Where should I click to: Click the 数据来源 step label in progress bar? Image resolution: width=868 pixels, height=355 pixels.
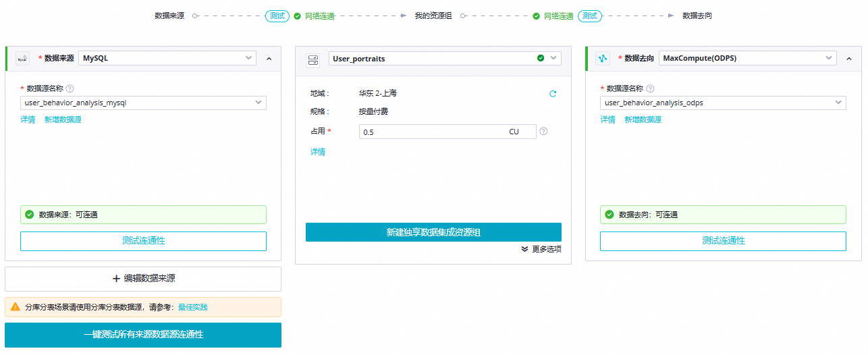[x=169, y=16]
